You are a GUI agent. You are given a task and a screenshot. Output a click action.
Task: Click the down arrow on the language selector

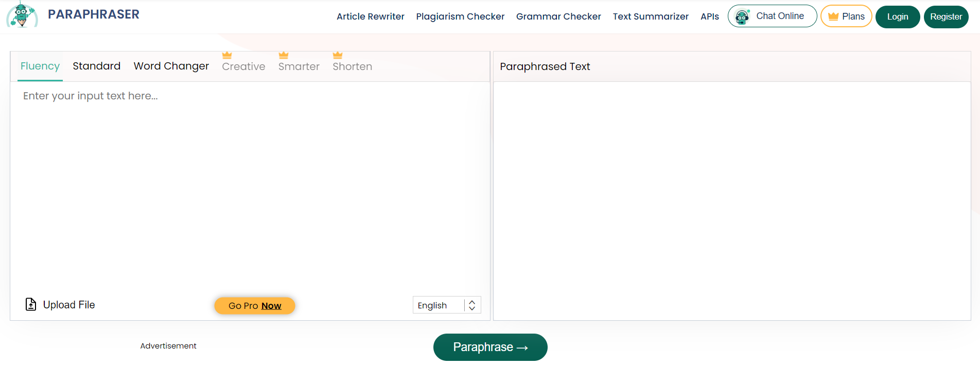471,308
